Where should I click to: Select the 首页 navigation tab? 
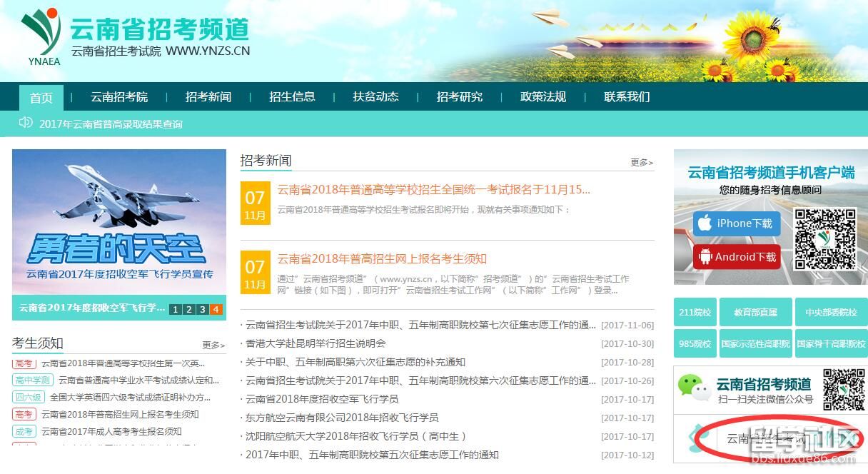click(x=41, y=98)
